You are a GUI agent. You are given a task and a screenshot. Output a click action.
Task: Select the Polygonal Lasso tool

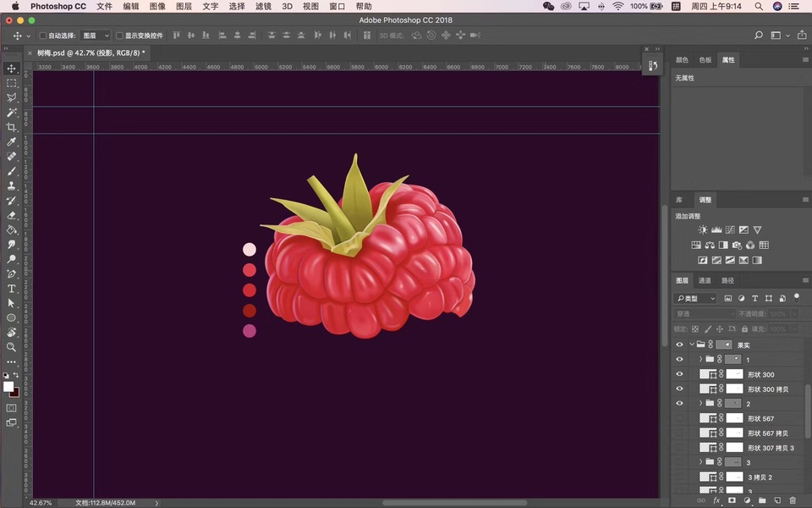click(x=11, y=97)
